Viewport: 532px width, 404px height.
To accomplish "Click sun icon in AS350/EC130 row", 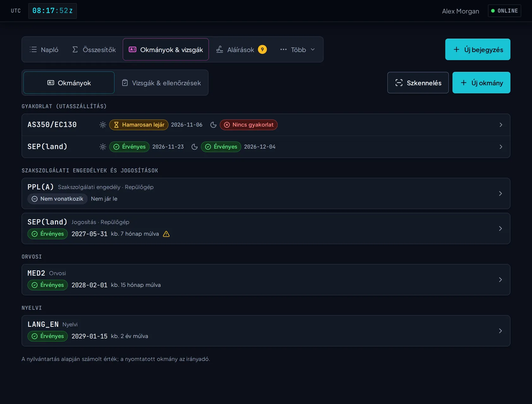I will 103,125.
